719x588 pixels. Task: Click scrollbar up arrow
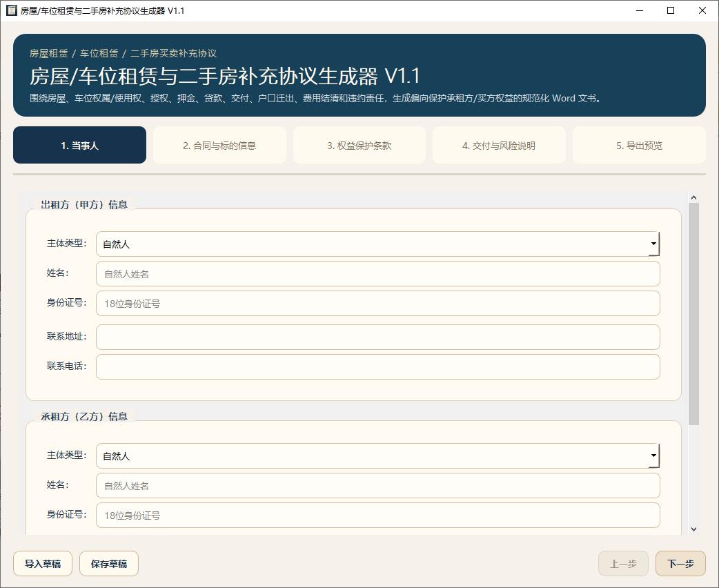693,197
